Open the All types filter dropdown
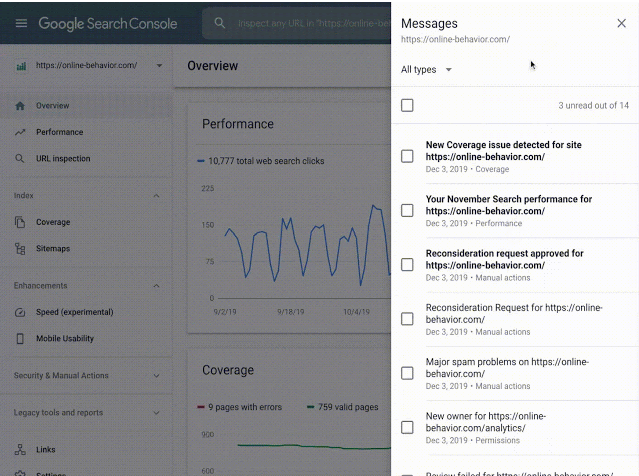 point(426,70)
